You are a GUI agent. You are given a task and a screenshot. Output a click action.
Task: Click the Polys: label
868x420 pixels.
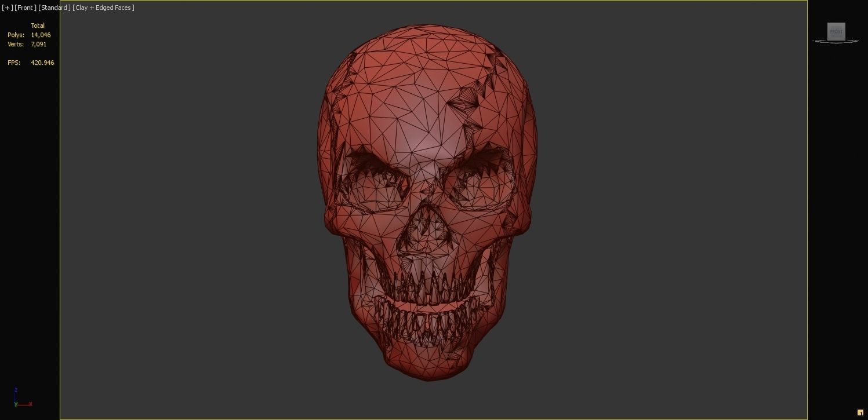16,35
